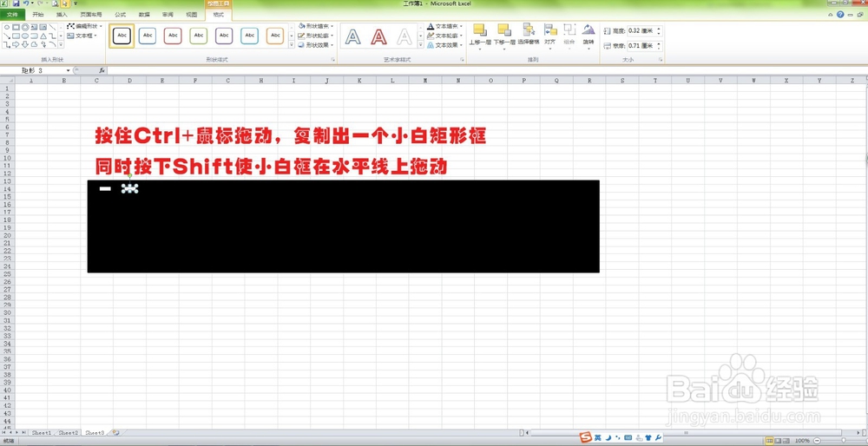
Task: Select the column D header
Action: click(x=129, y=80)
